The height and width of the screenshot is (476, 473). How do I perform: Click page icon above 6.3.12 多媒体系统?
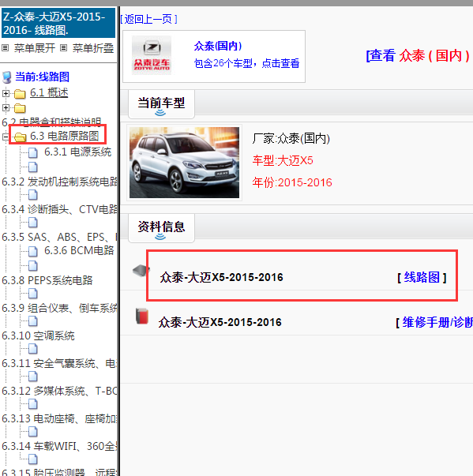click(x=33, y=377)
